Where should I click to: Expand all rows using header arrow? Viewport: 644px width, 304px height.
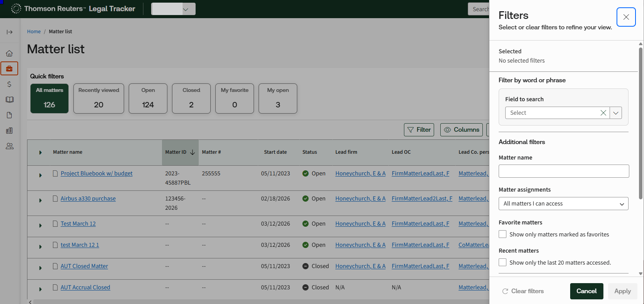point(40,153)
